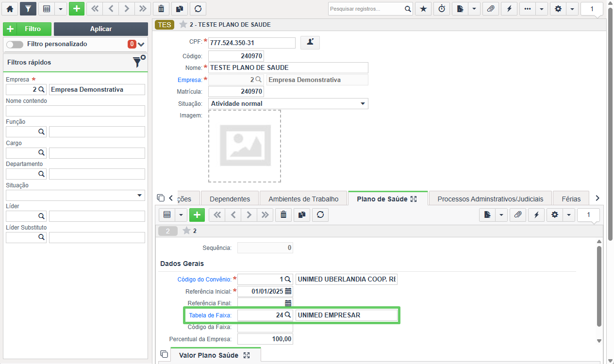Image resolution: width=614 pixels, height=364 pixels.
Task: Refresh the record using top refresh icon
Action: [x=198, y=9]
